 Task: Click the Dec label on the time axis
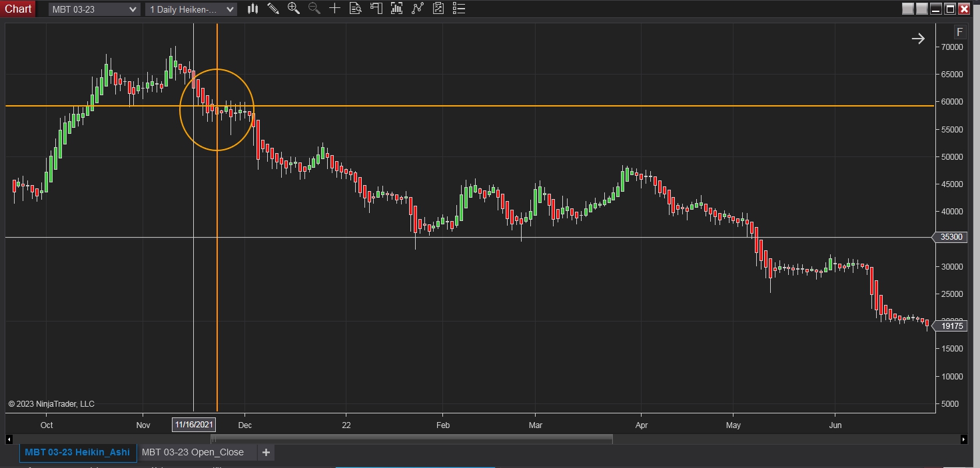pos(245,425)
